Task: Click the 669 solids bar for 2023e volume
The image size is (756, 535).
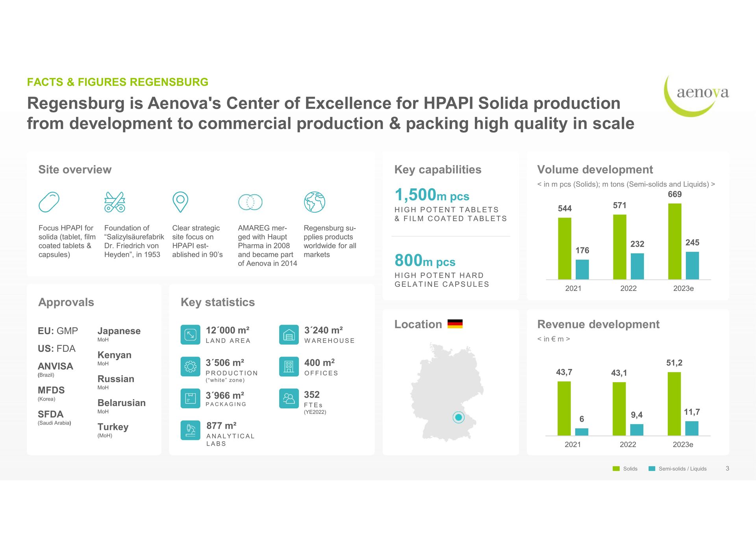Action: (675, 241)
